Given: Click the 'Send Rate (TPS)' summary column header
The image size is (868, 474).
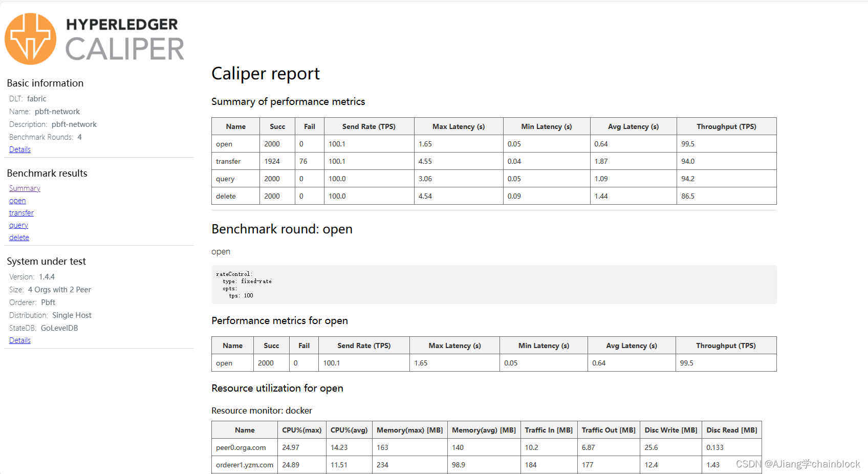Looking at the screenshot, I should pos(369,126).
